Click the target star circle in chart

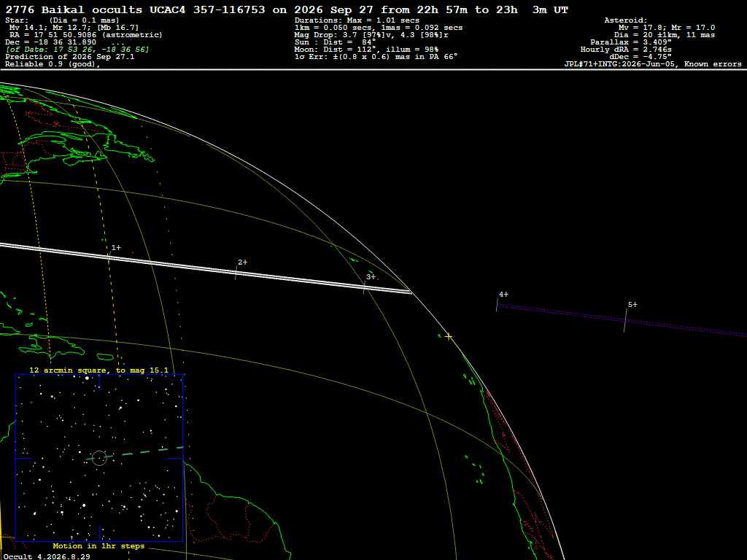pos(99,458)
